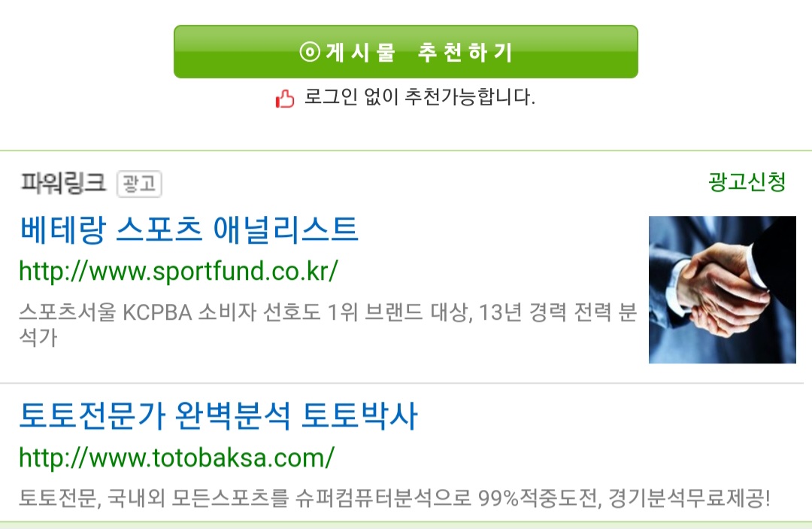Click 경기분석무료제공! text at ad end

pos(689,498)
